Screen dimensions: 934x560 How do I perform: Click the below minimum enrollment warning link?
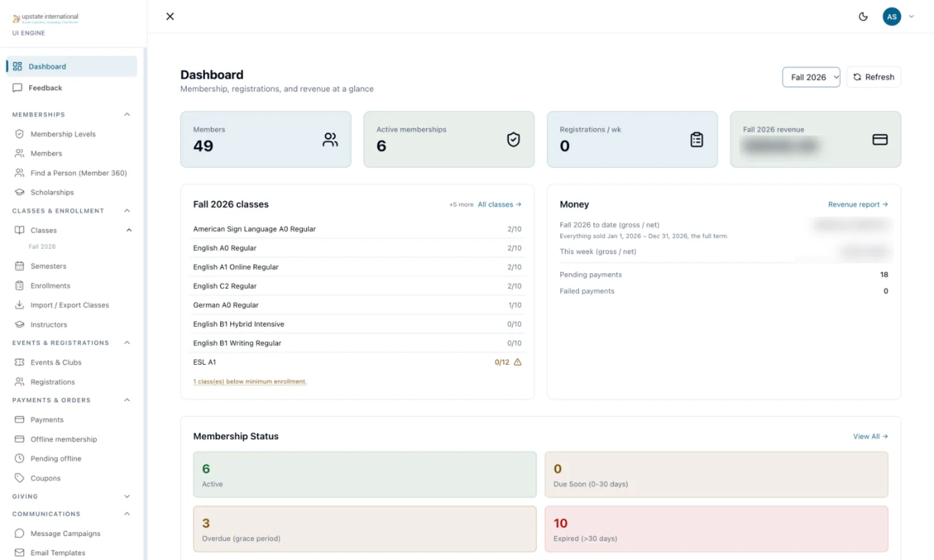coord(250,381)
